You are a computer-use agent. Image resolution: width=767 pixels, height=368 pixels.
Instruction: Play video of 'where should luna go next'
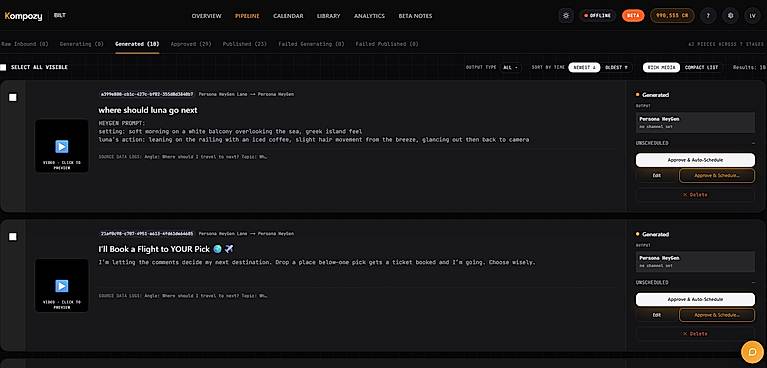tap(62, 146)
